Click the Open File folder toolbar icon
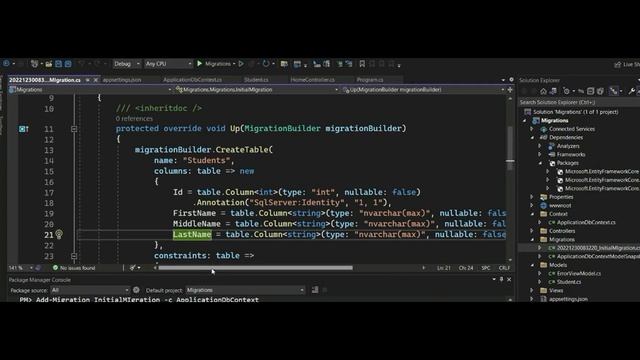This screenshot has height=360, width=640. (49, 64)
